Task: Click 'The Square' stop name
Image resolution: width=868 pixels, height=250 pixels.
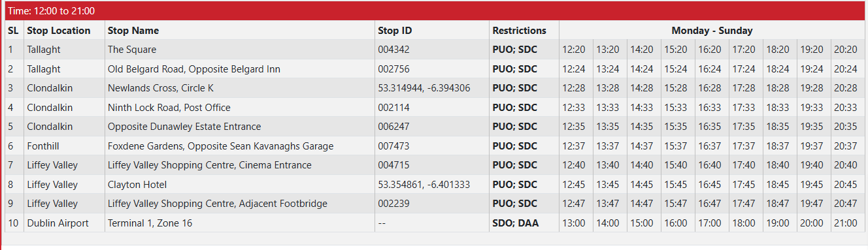Action: tap(132, 50)
